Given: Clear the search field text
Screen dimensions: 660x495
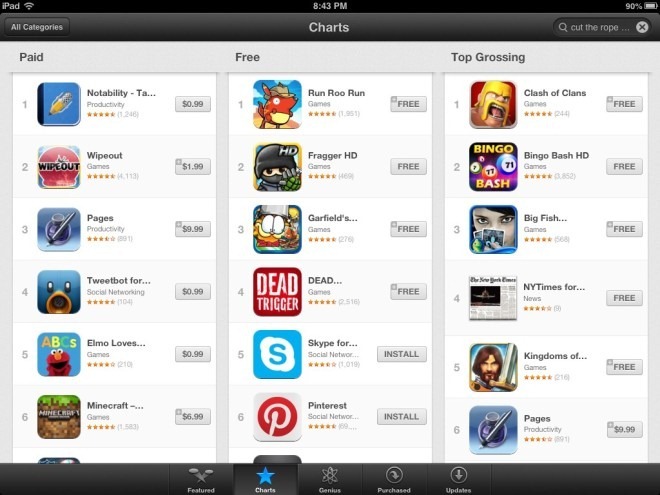Looking at the screenshot, I should tap(642, 27).
